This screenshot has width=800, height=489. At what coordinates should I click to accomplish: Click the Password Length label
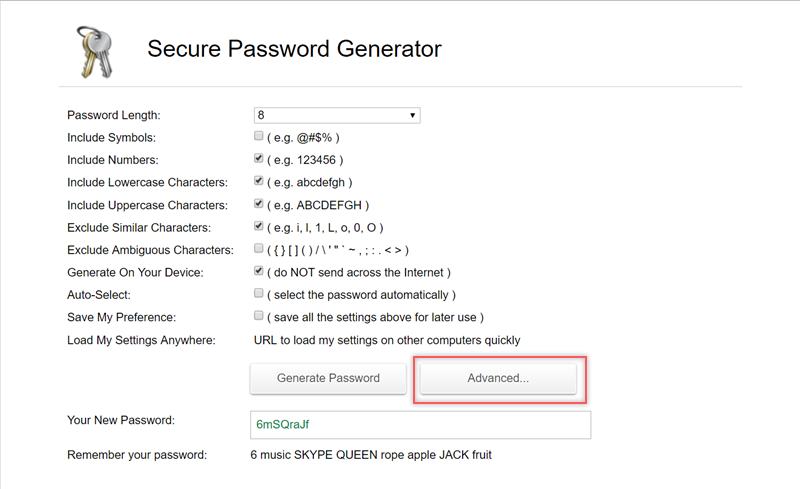(113, 115)
